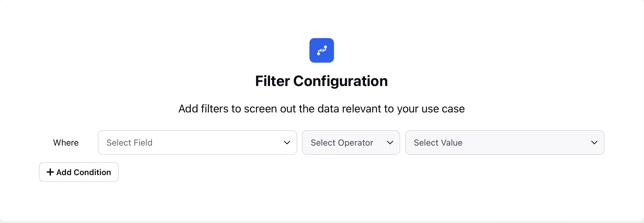Click the white connector glyph inside blue square

(322, 50)
